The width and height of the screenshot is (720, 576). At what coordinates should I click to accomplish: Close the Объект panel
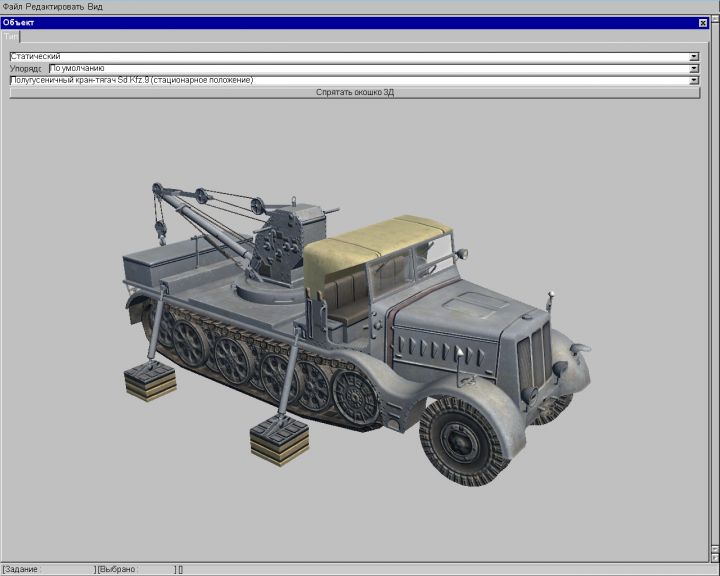pyautogui.click(x=702, y=22)
